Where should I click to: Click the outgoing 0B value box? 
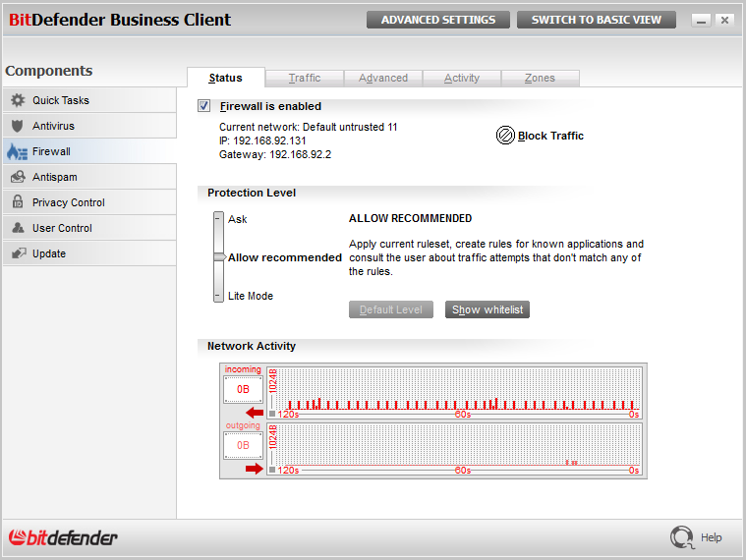pyautogui.click(x=243, y=445)
